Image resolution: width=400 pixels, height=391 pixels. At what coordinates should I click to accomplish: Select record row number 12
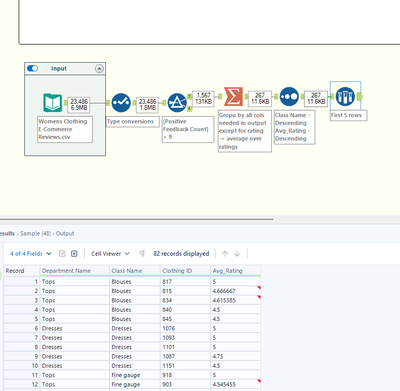click(x=22, y=384)
